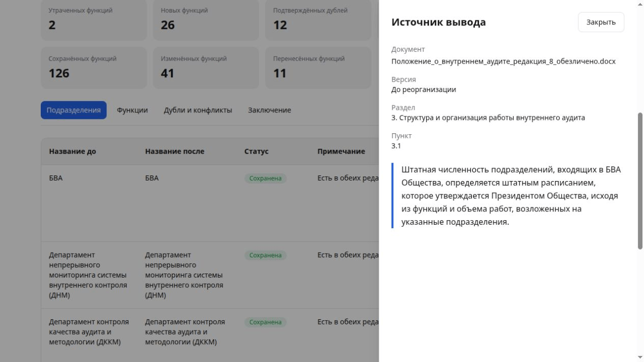The width and height of the screenshot is (644, 362).
Task: Select the Новых функций card
Action: pos(206,19)
